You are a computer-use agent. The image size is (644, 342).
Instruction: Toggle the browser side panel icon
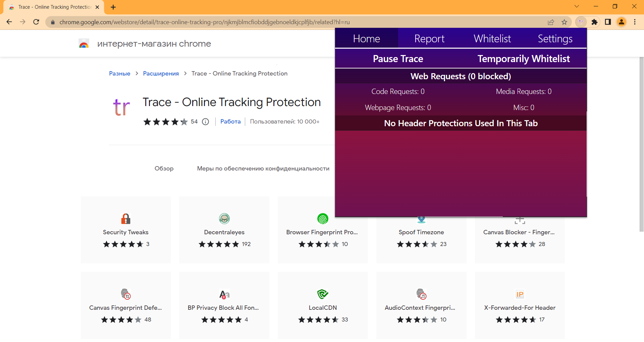click(x=608, y=22)
